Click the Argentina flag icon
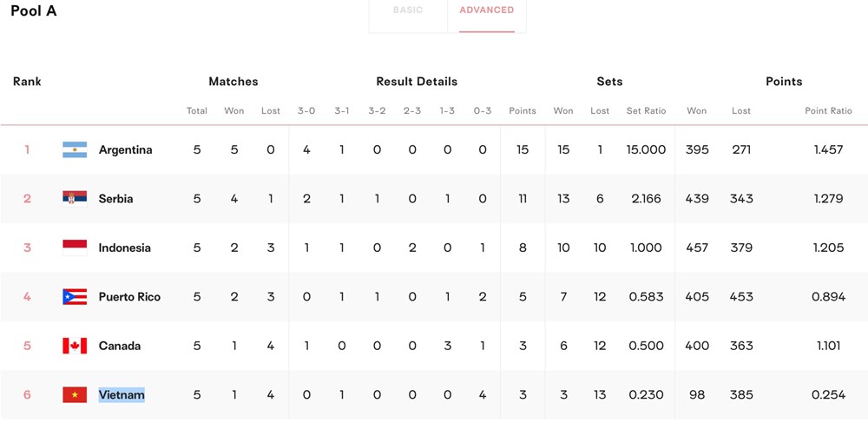Screen dimensions: 868x423 (x=75, y=149)
